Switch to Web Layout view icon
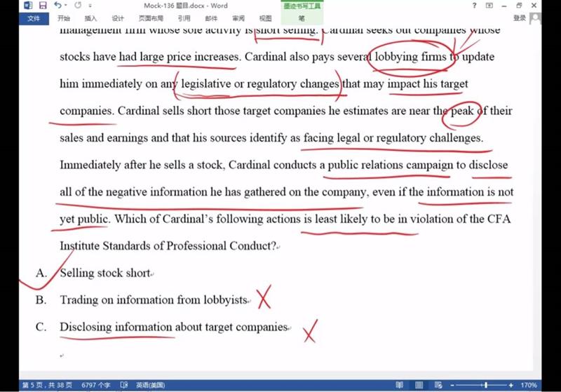This screenshot has width=561, height=392. 438,385
